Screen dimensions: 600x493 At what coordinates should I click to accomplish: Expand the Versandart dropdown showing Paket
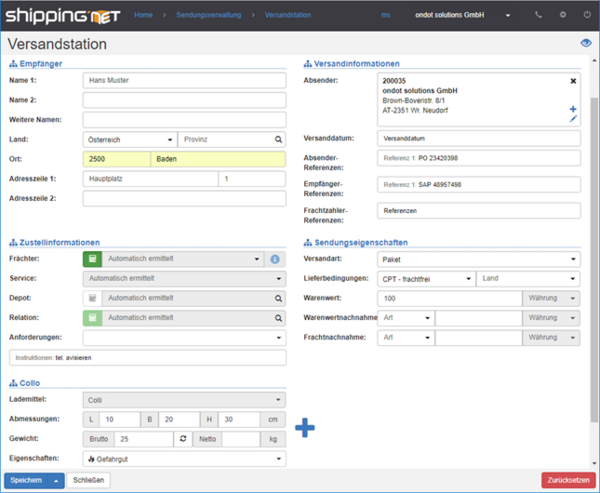478,259
